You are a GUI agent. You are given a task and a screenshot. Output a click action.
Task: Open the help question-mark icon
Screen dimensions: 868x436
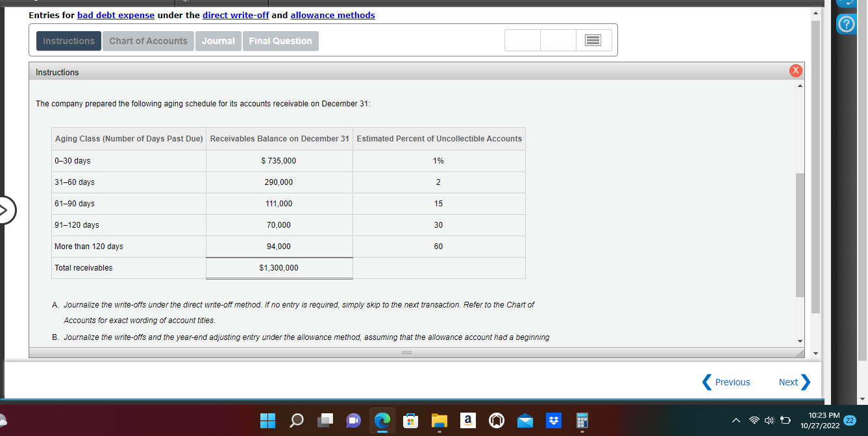847,25
